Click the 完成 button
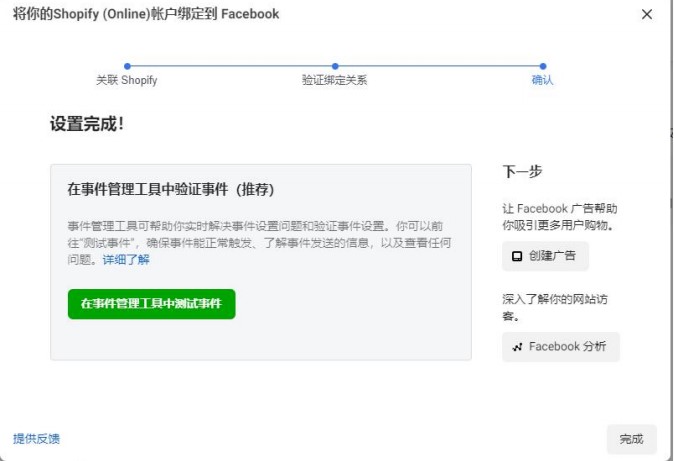Viewport: 674px width, 461px height. pos(631,439)
